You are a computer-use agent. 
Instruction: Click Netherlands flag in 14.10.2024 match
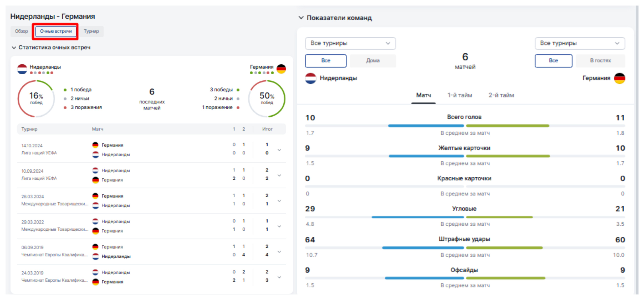(x=95, y=155)
